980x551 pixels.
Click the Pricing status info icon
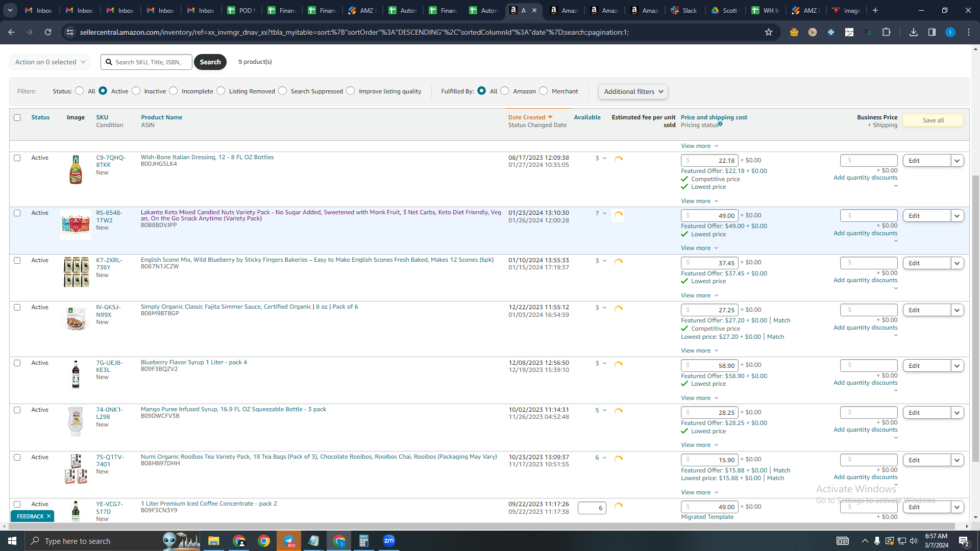[x=720, y=124]
